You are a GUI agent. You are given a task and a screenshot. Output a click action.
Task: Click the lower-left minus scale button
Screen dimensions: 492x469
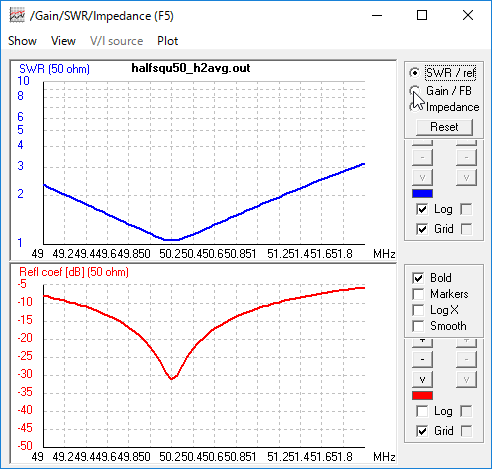coord(422,359)
